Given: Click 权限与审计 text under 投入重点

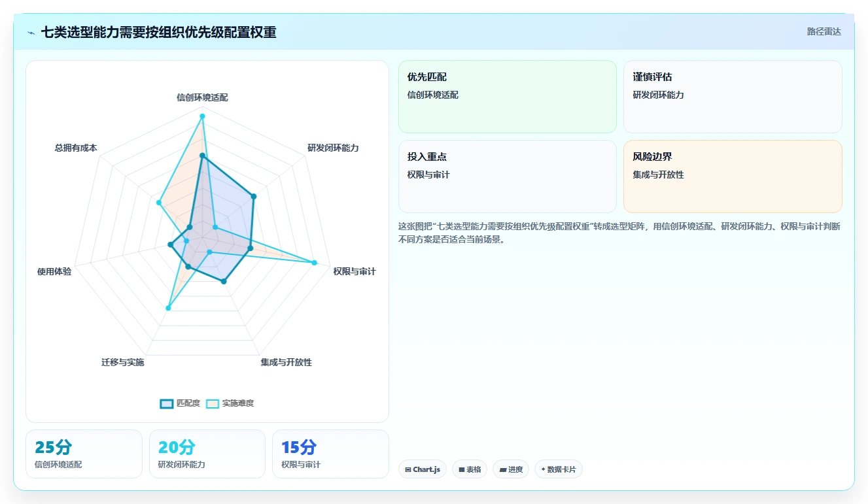Looking at the screenshot, I should 428,175.
